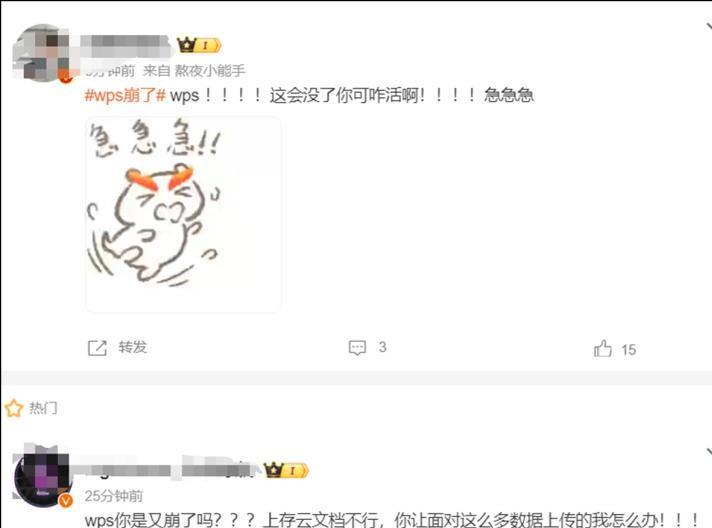Select the 热门 section label

[x=43, y=408]
